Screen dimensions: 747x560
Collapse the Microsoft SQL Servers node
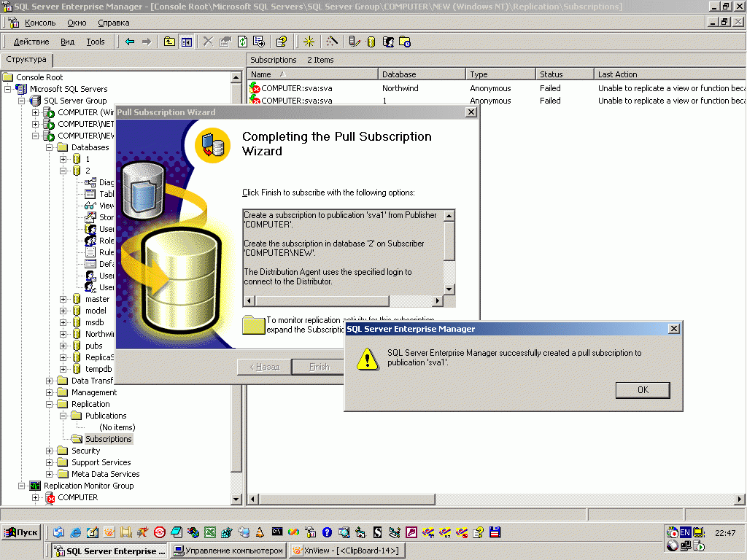pos(7,89)
